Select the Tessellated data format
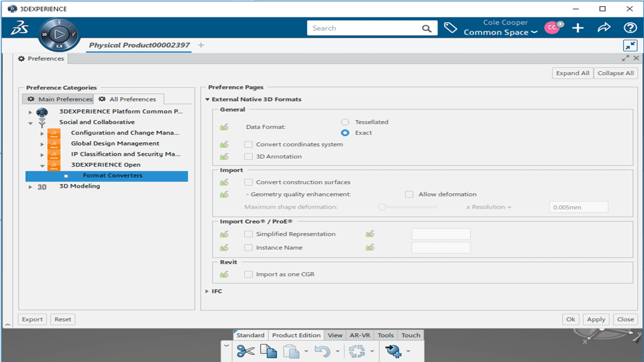 (345, 122)
